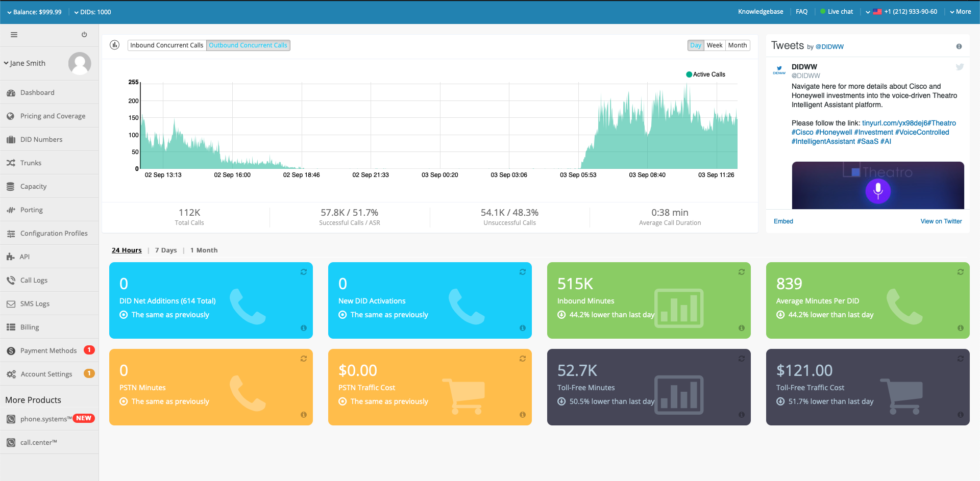Refresh the DID Net Additions card
The width and height of the screenshot is (980, 481).
click(x=304, y=272)
